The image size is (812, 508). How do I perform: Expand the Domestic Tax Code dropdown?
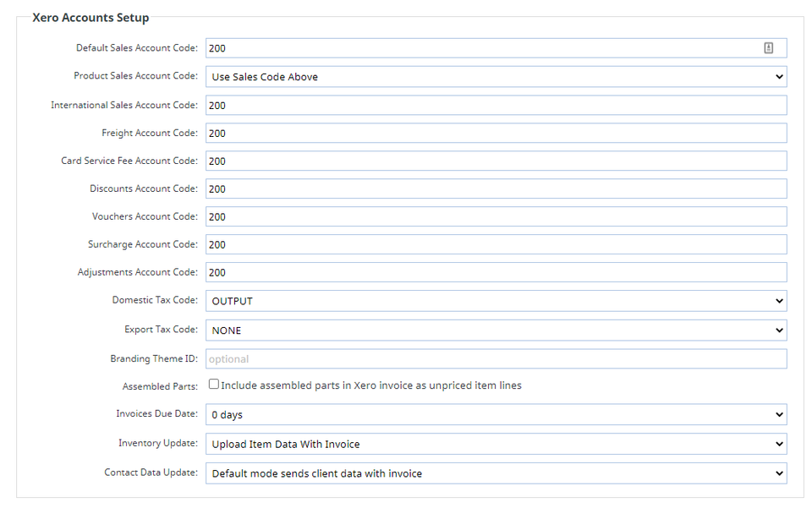(496, 301)
